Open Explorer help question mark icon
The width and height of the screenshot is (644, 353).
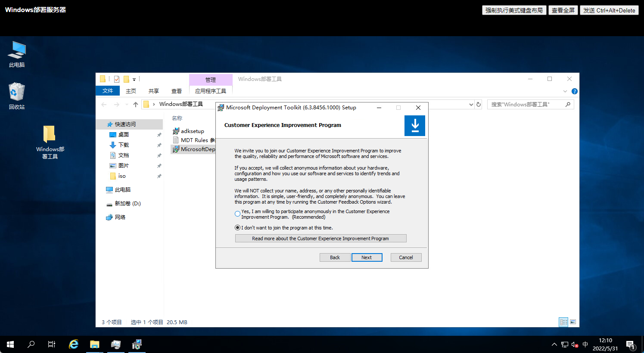[x=574, y=91]
